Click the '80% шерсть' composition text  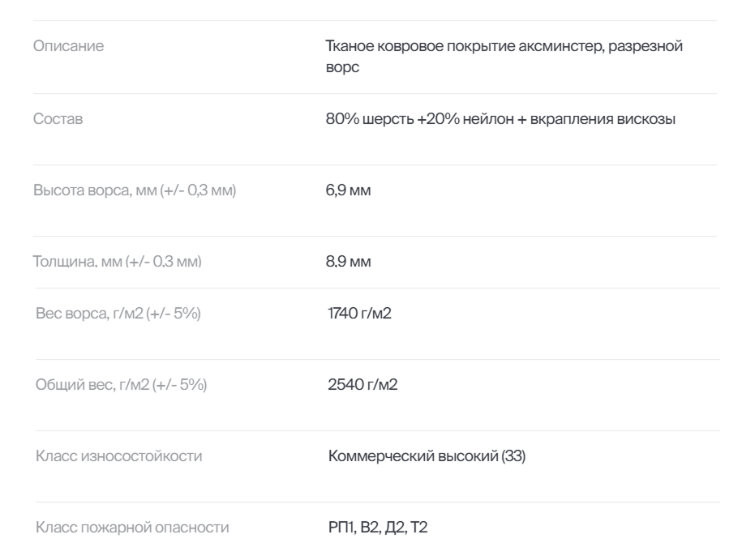pyautogui.click(x=370, y=120)
